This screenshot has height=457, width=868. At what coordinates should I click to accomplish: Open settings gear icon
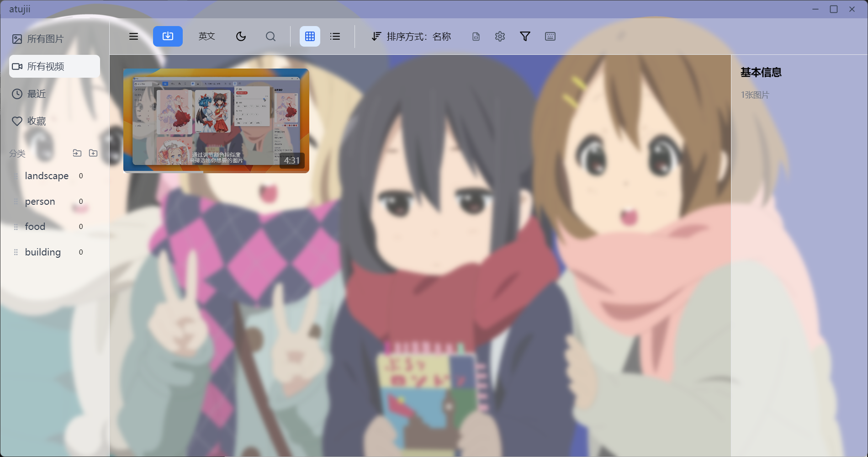500,37
